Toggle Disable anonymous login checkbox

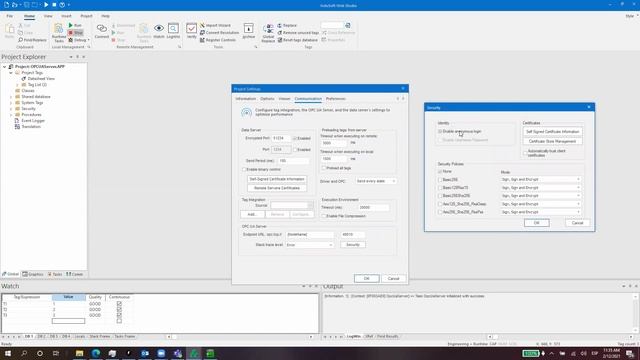point(440,131)
